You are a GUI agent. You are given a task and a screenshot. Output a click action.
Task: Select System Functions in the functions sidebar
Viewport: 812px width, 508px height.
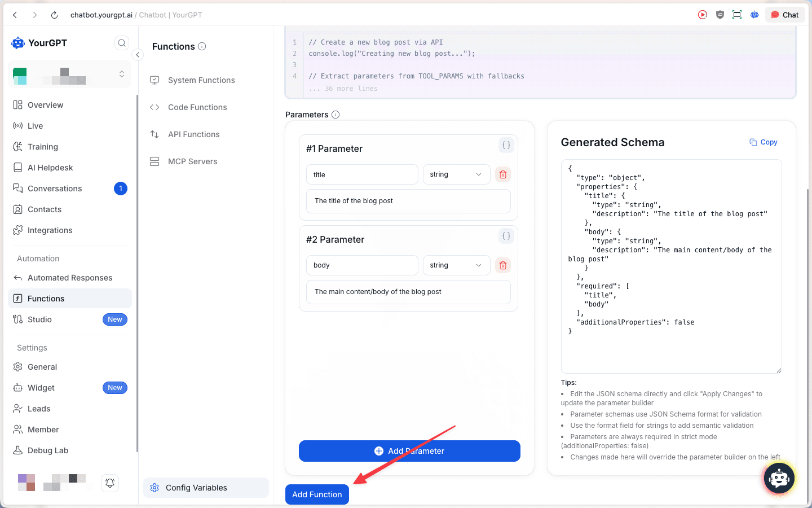(x=201, y=80)
